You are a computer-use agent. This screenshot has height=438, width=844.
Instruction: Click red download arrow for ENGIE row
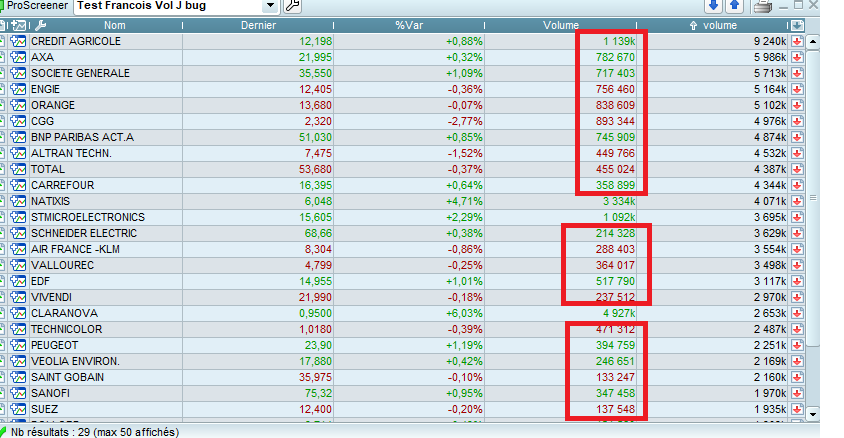[x=797, y=89]
